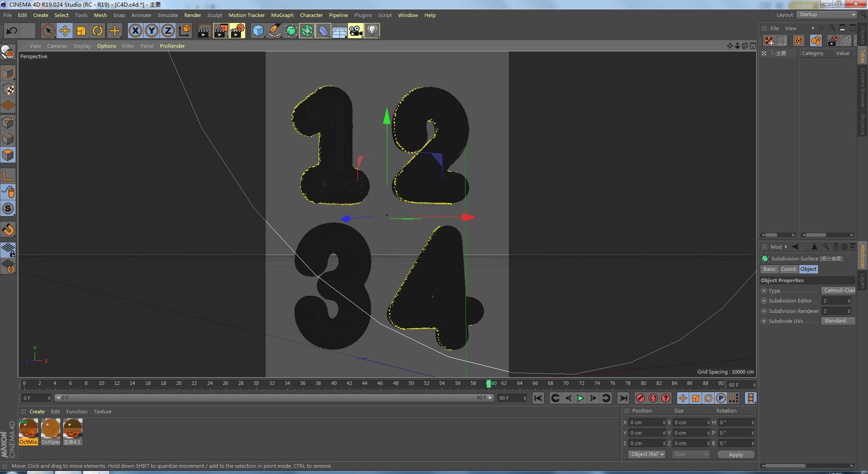This screenshot has height=474, width=868.
Task: Select the Scale tool icon
Action: 81,31
